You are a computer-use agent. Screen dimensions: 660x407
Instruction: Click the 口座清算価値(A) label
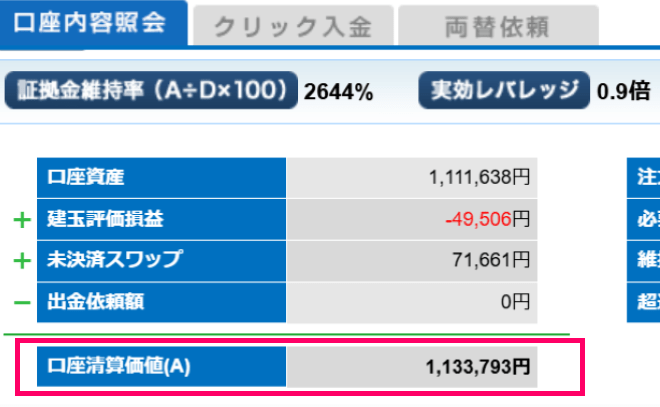(161, 367)
